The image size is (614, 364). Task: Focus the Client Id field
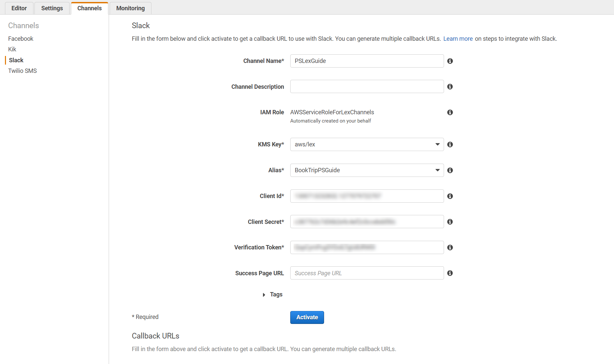pyautogui.click(x=367, y=196)
